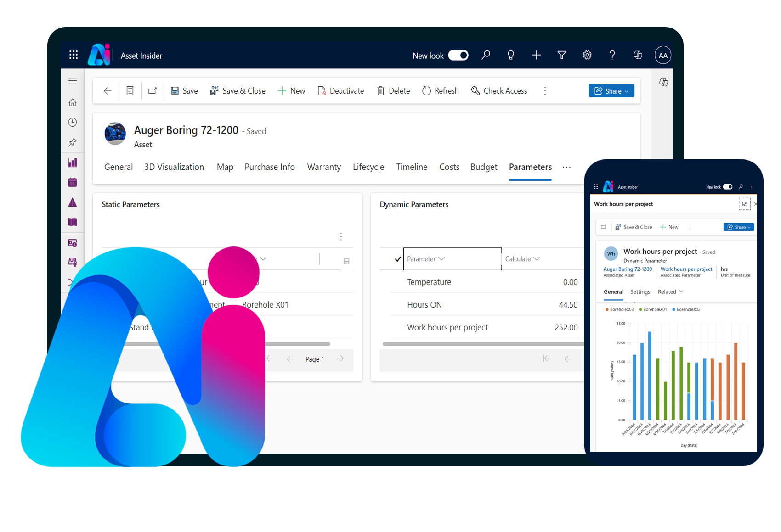Collapse the hamburger site map menu
Viewport: 781px width, 532px height.
(x=73, y=81)
